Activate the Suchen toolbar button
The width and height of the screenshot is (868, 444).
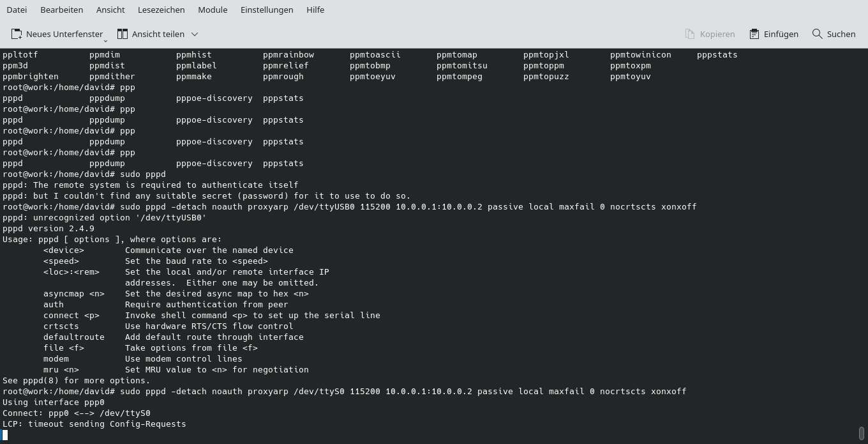[x=833, y=34]
